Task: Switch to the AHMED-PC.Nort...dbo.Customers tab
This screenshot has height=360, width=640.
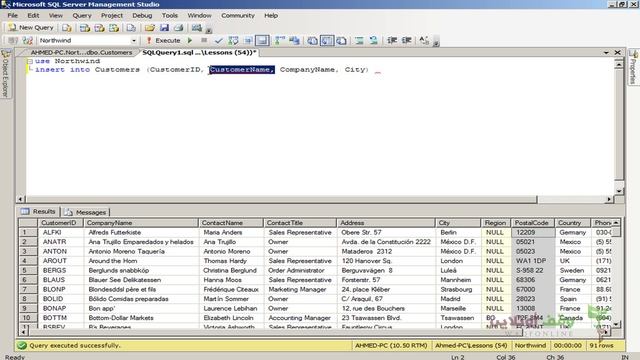Action: pos(81,53)
